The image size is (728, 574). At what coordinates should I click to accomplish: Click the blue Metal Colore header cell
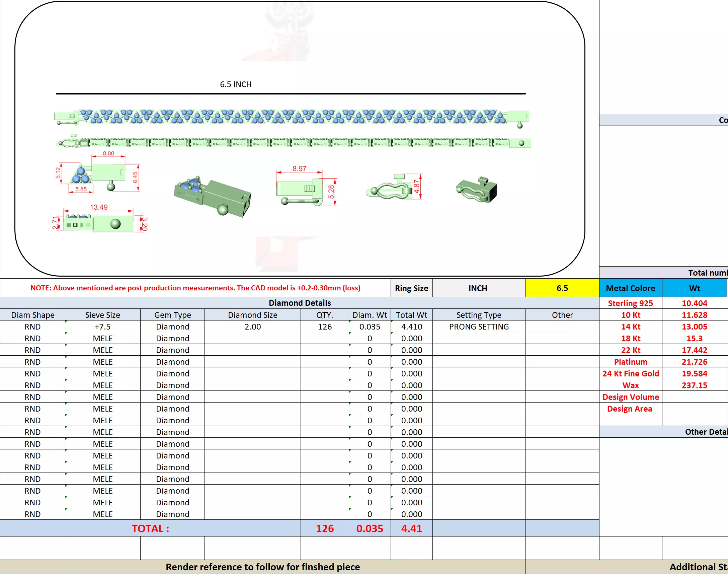pyautogui.click(x=630, y=288)
